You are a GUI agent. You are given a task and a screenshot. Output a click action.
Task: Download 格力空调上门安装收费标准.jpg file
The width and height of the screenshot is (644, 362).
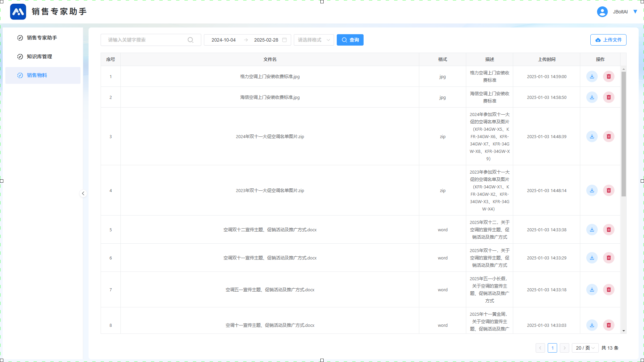pyautogui.click(x=592, y=76)
